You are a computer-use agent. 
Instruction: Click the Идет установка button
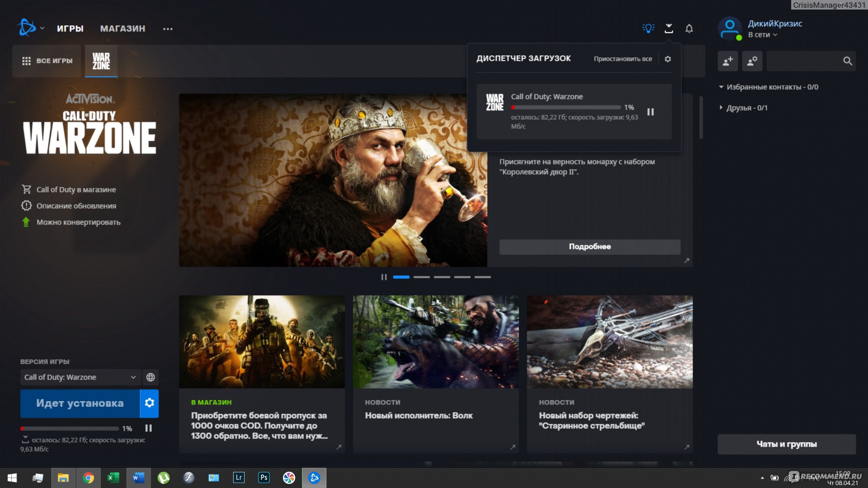80,403
